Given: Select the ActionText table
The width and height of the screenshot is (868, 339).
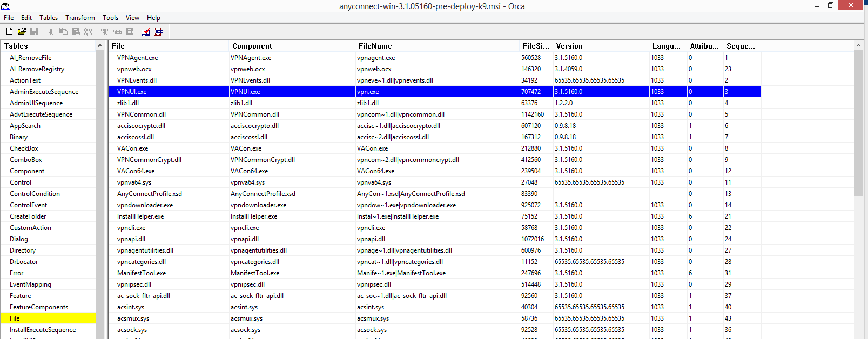Looking at the screenshot, I should (x=25, y=80).
